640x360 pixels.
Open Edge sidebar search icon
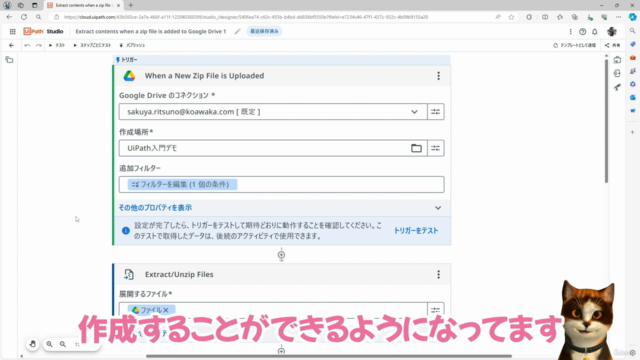click(632, 31)
